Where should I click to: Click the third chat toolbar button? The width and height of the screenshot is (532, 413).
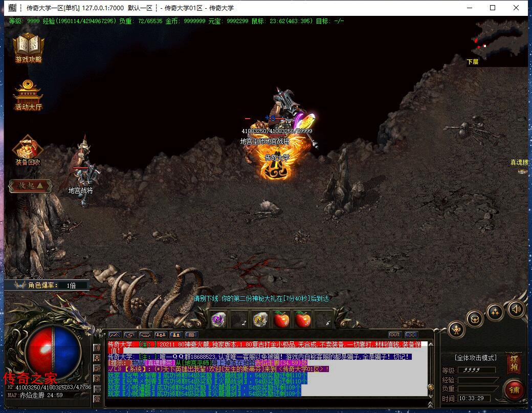point(145,335)
